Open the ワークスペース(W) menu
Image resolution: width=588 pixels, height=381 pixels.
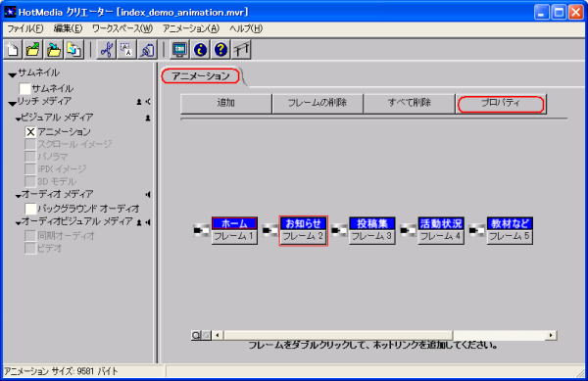tap(122, 28)
